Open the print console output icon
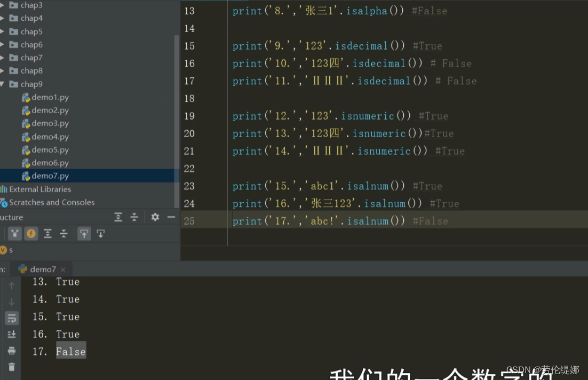 (12, 351)
